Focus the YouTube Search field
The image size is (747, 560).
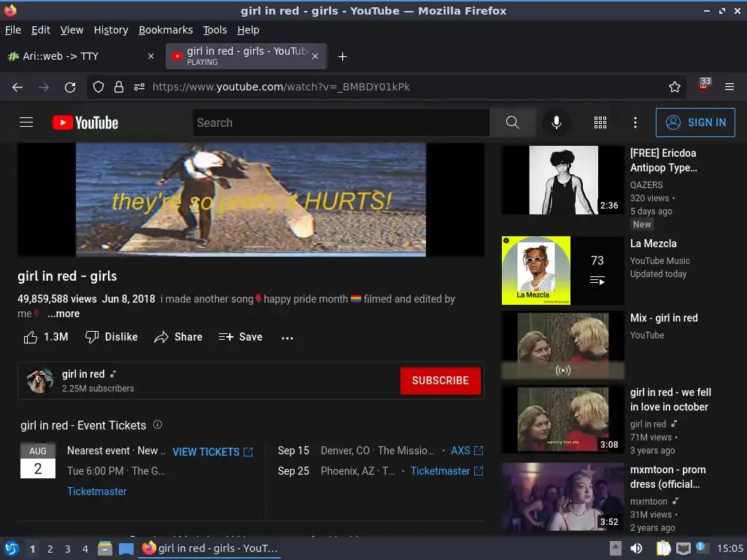coord(341,122)
